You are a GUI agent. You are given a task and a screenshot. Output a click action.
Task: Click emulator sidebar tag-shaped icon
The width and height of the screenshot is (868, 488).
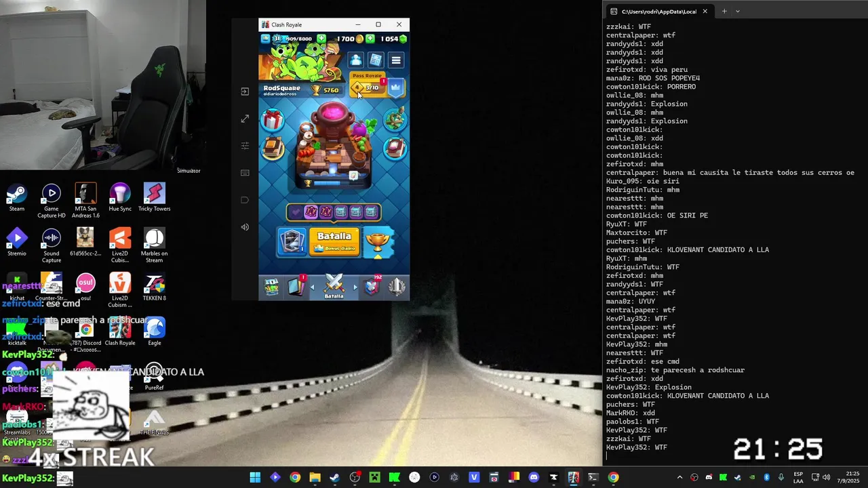point(245,200)
